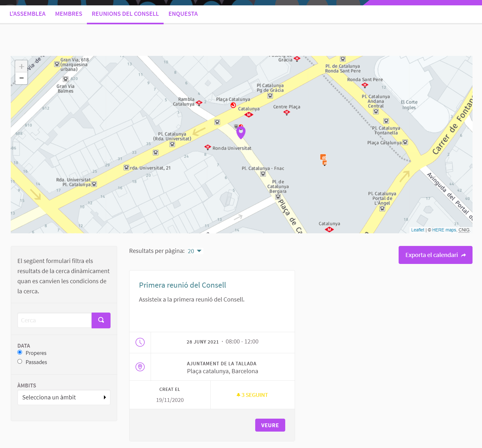Screen dimensions: 482x448
Task: Zoom out on the map
Action: pyautogui.click(x=21, y=78)
